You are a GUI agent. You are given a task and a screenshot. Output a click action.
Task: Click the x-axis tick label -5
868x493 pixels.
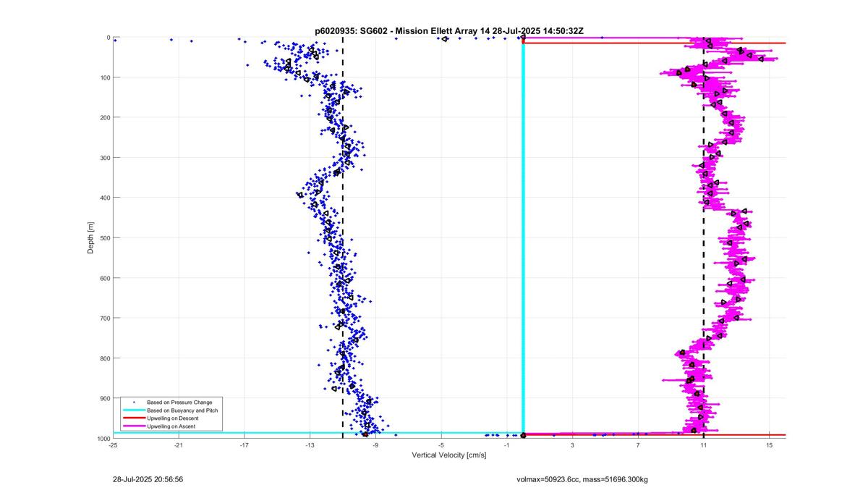(441, 445)
